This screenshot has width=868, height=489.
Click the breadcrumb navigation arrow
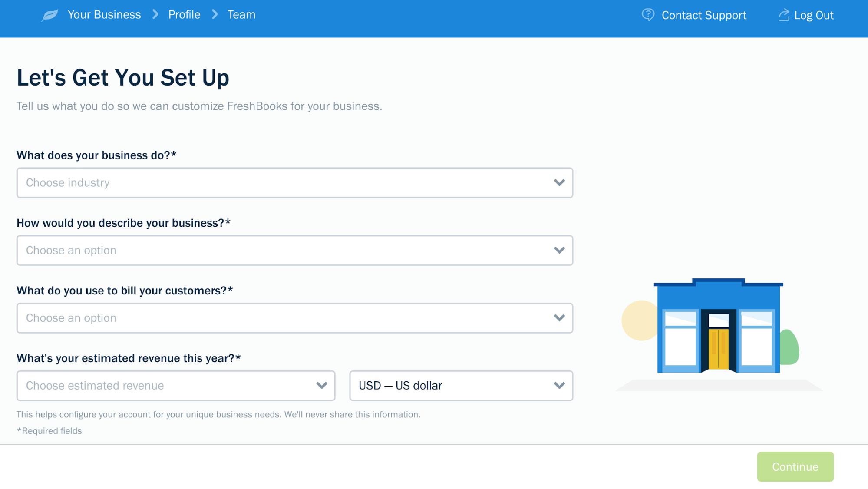pos(154,14)
